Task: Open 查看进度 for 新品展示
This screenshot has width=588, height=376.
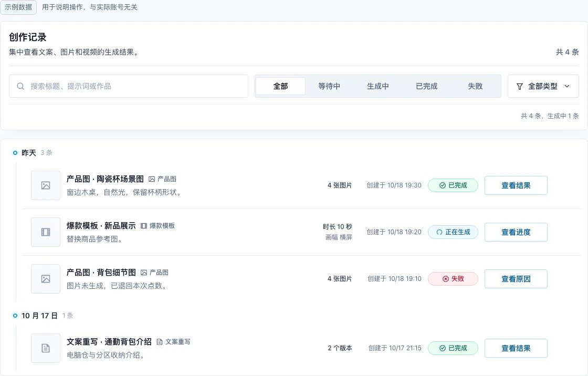Action: click(x=516, y=232)
